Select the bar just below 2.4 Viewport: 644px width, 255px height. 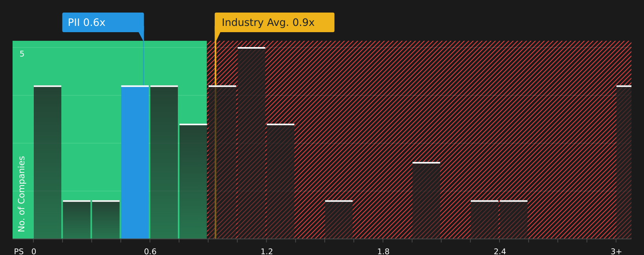click(485, 220)
